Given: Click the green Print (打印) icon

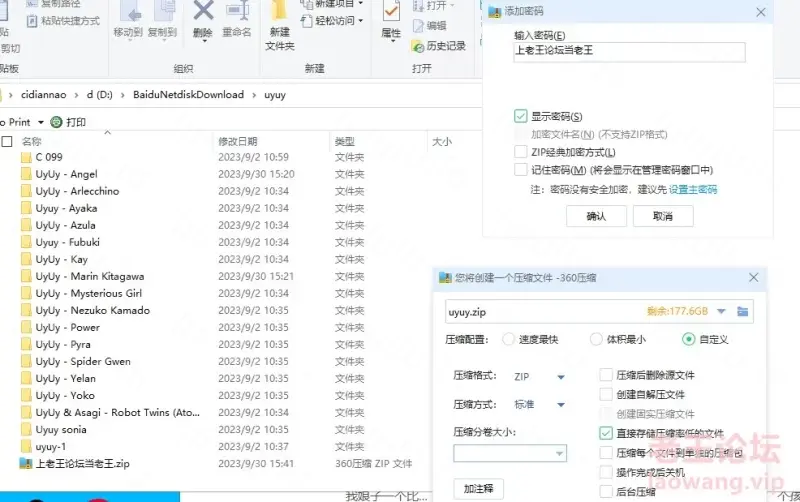Looking at the screenshot, I should [x=56, y=122].
